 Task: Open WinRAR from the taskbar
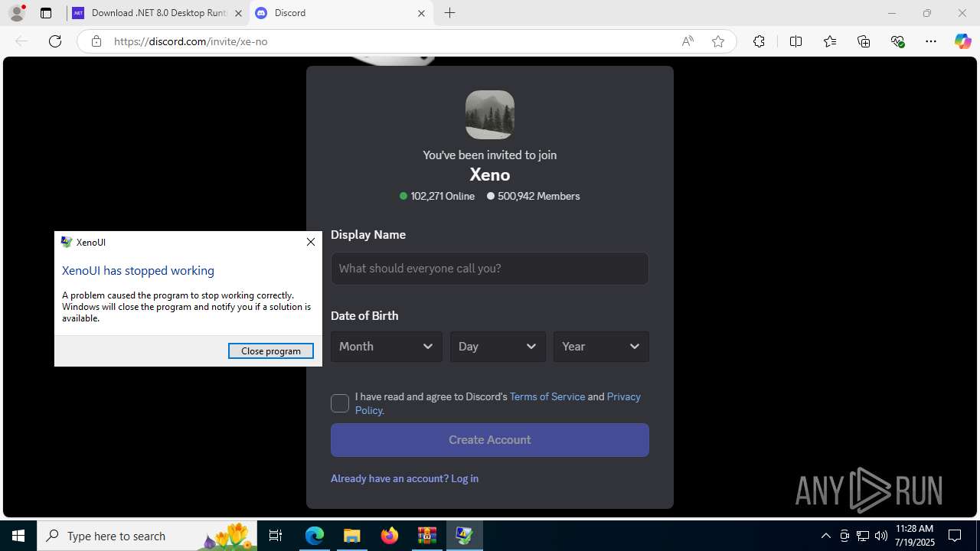click(x=426, y=536)
